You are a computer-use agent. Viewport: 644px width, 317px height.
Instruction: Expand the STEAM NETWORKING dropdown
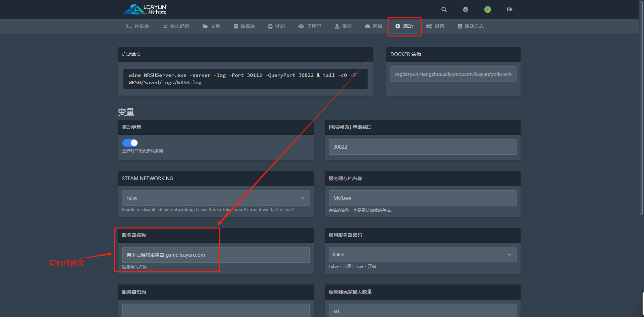[216, 198]
